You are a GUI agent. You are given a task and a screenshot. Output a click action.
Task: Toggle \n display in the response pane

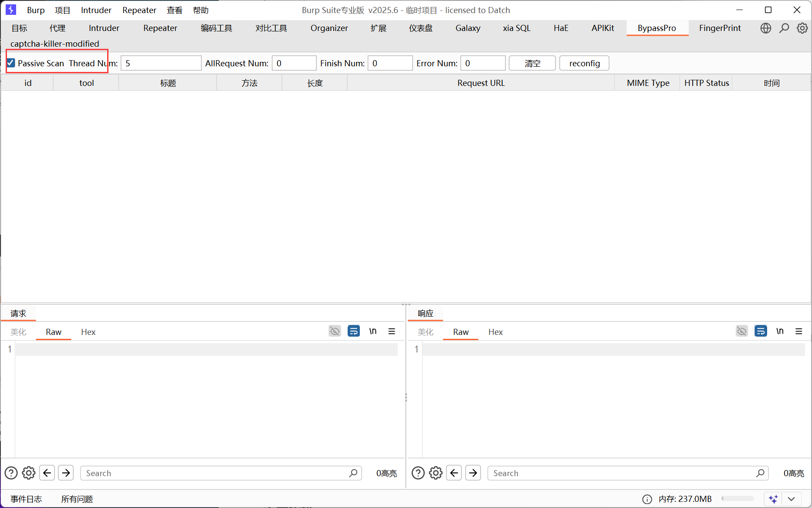coord(780,331)
